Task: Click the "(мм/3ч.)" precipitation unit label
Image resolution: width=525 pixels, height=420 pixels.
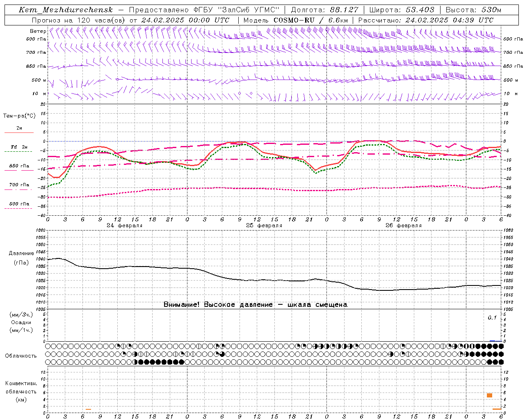Action: click(x=21, y=315)
